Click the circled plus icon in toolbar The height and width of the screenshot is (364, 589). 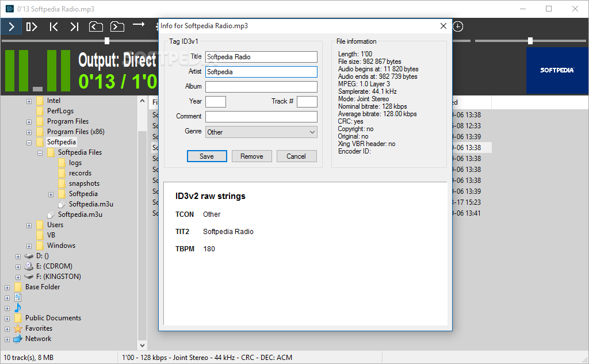(x=457, y=26)
